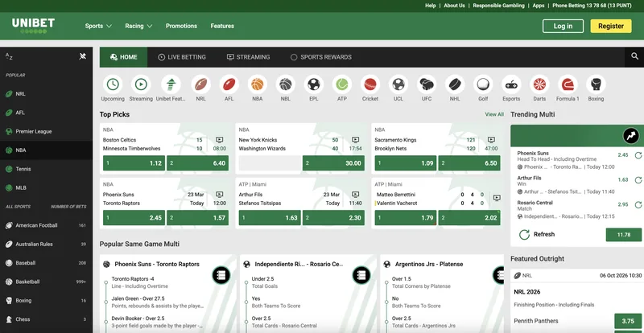
Task: Bet Brooklyn Nets at 6.50
Action: pos(469,163)
